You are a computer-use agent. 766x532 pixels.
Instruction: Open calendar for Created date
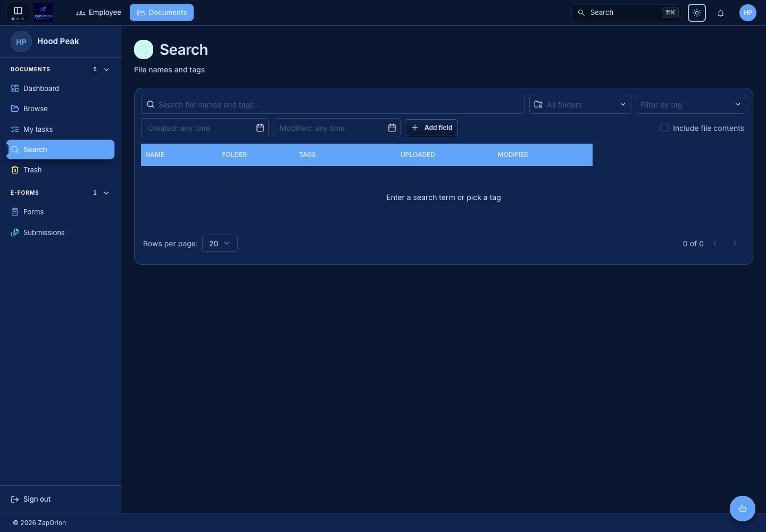coord(260,128)
